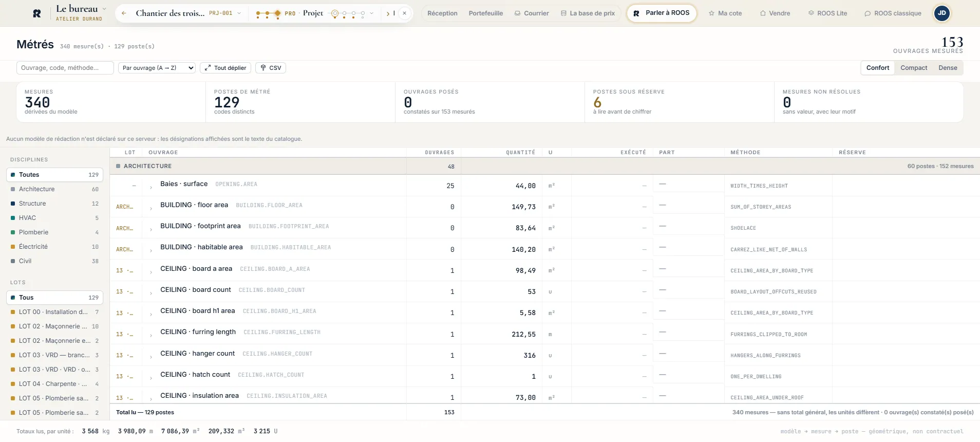The height and width of the screenshot is (442, 980).
Task: Open the Le bureau workspace dropdown
Action: [81, 13]
